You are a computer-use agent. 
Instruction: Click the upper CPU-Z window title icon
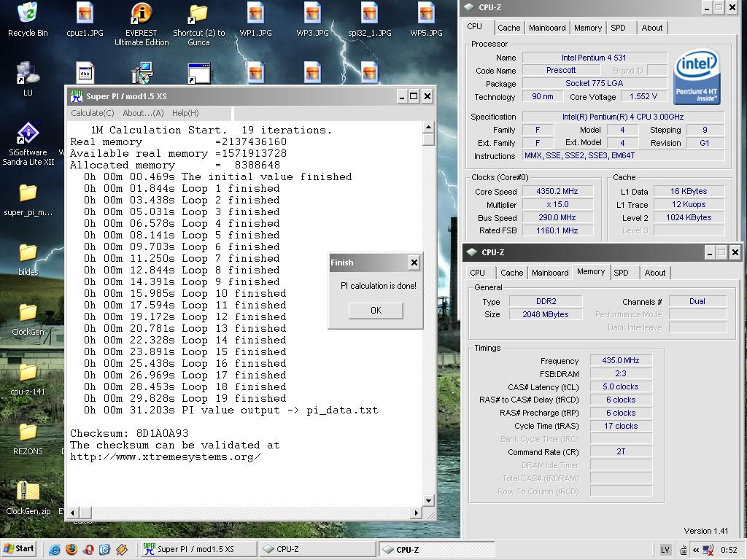(x=469, y=7)
